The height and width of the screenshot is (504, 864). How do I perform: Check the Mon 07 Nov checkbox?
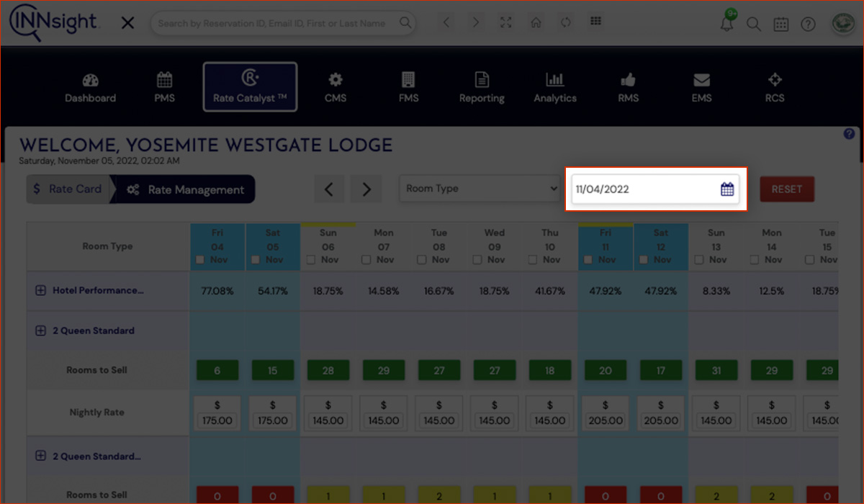tap(367, 260)
